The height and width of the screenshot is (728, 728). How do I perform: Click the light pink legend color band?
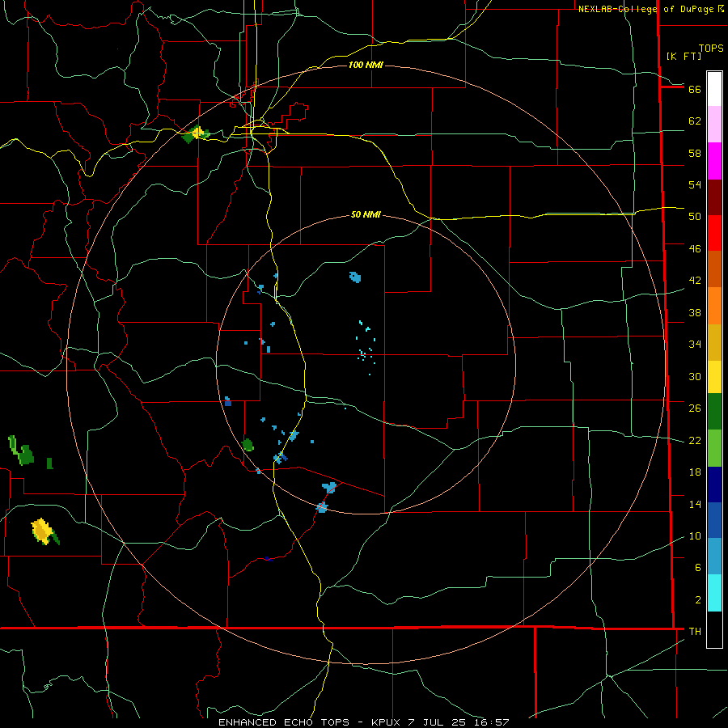(714, 125)
